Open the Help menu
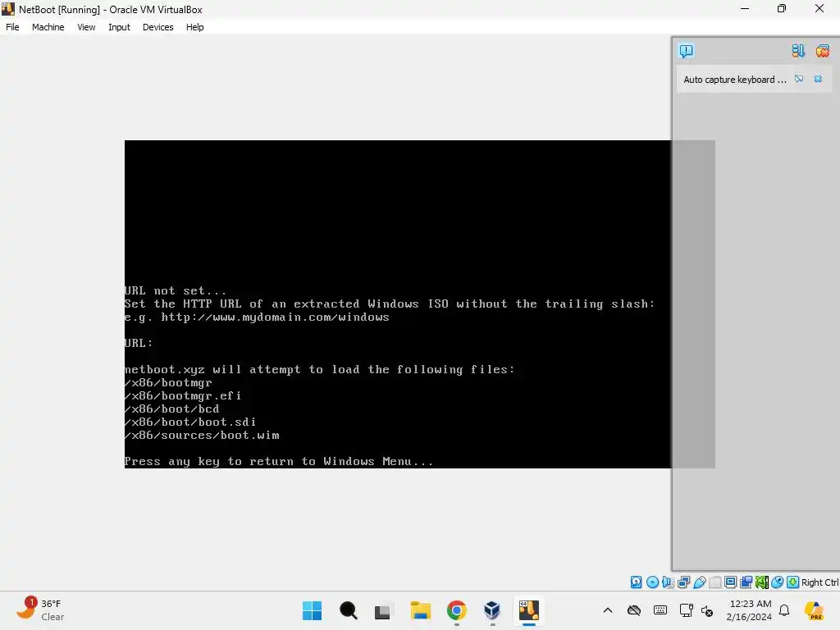Screen dimensions: 840x630 (x=195, y=27)
